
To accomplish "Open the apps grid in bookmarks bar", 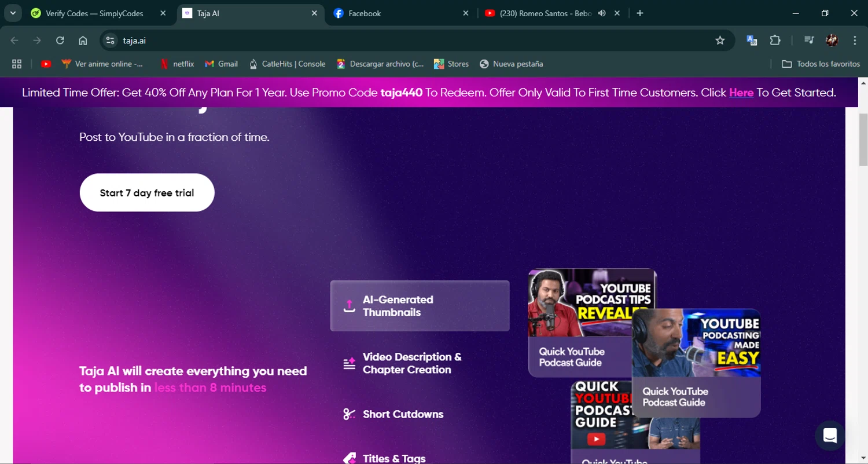I will 17,64.
